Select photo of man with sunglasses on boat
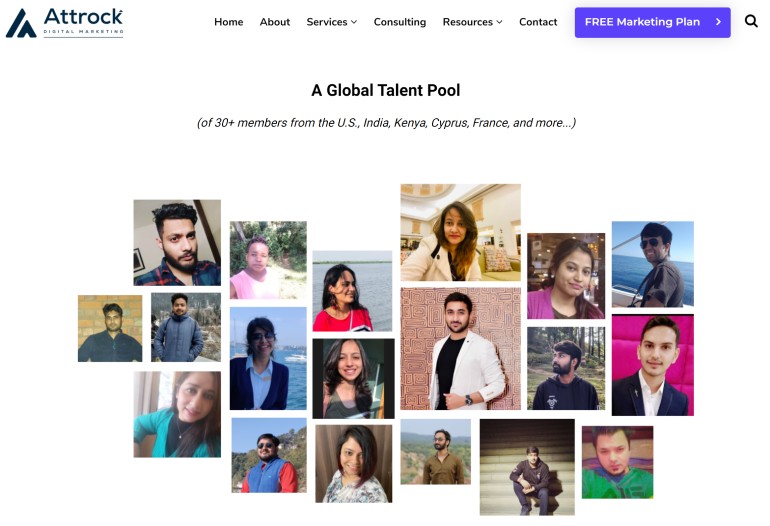The width and height of the screenshot is (770, 526). point(652,264)
